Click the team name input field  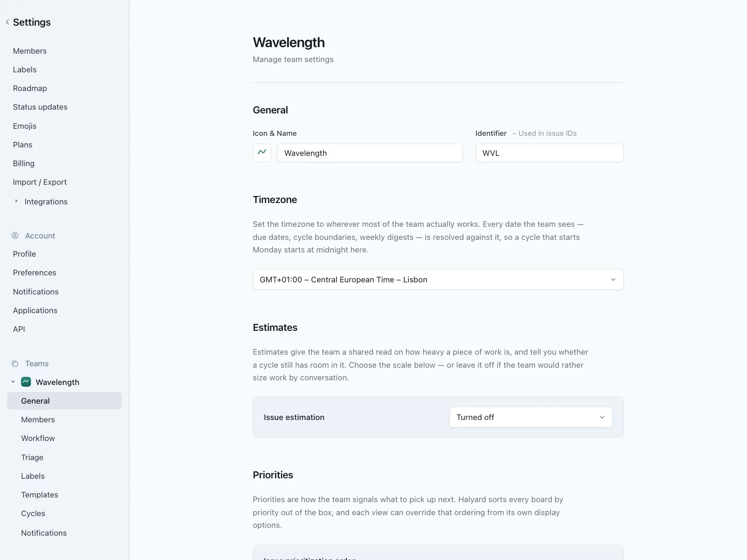(370, 153)
